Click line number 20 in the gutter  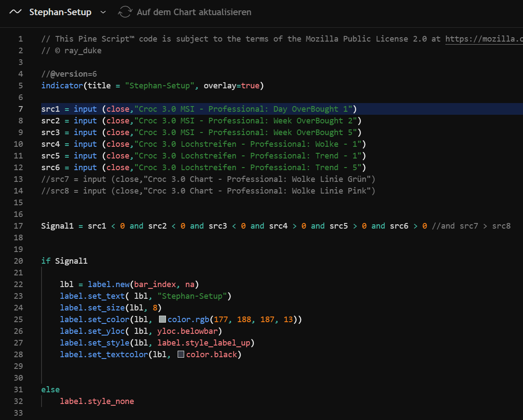(18, 261)
